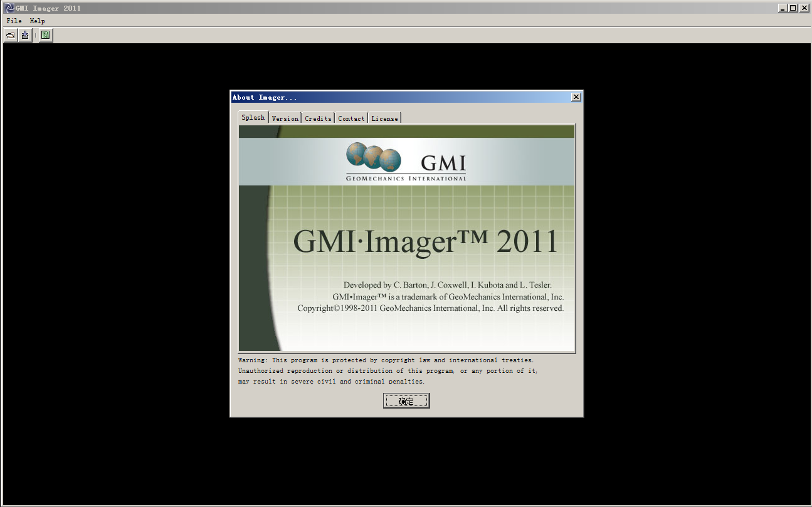Click the "Warning: This program is protected" text
The image size is (812, 507).
[386, 360]
